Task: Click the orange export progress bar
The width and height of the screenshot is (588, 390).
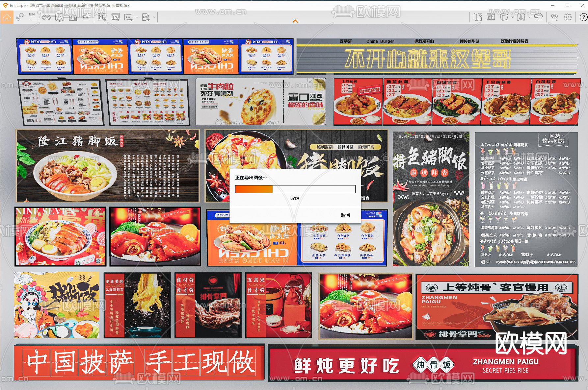Action: point(295,189)
